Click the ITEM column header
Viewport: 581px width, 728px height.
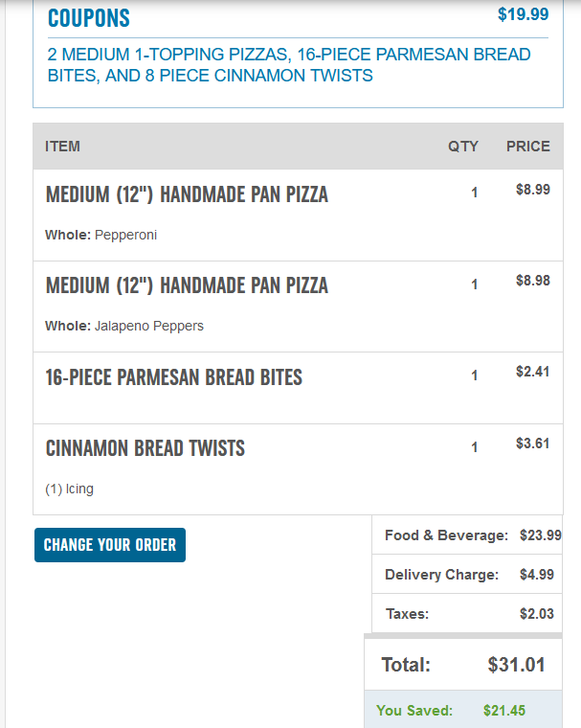click(x=63, y=147)
